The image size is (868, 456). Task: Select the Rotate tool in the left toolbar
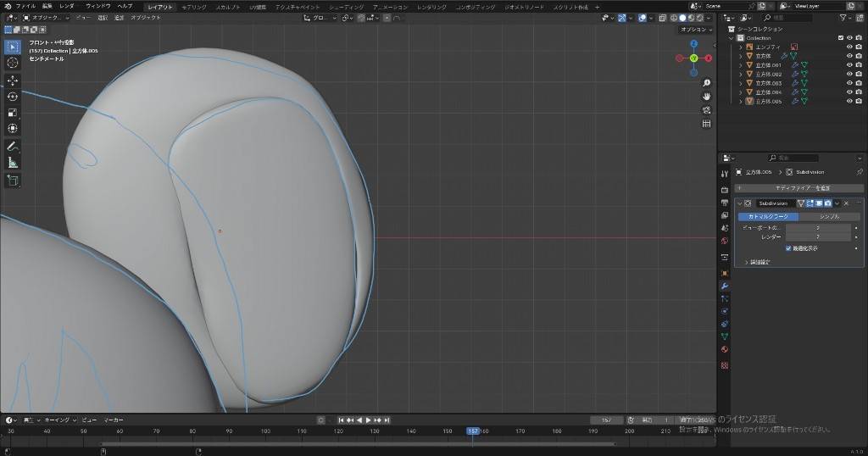(13, 97)
